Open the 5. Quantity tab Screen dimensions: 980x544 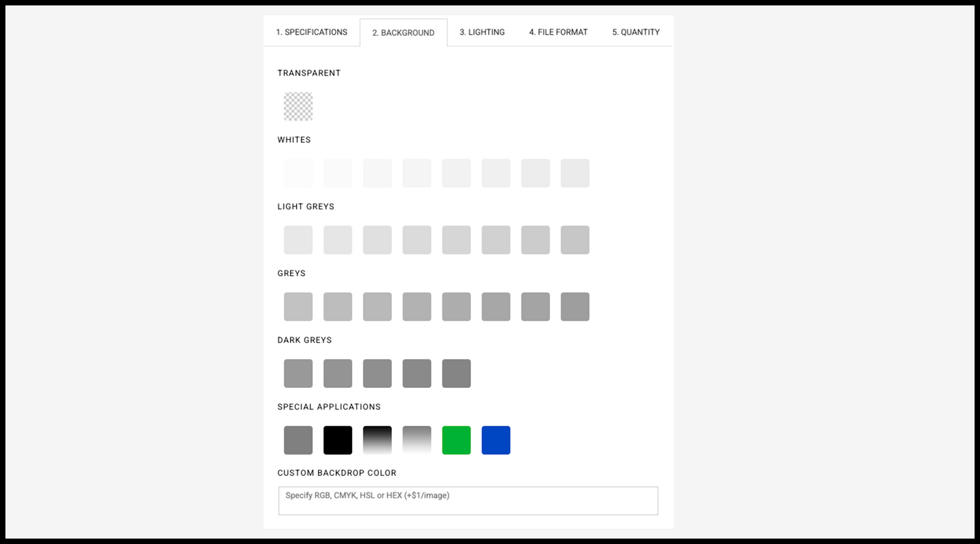tap(636, 32)
